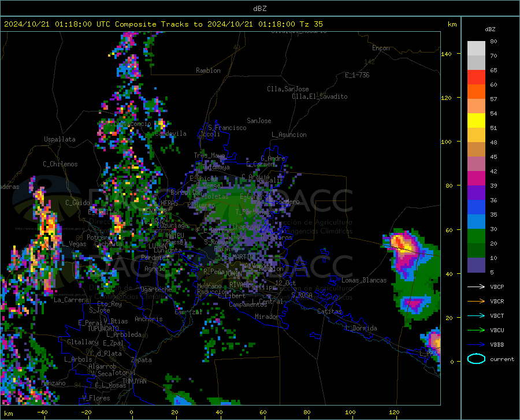This screenshot has width=520, height=420.
Task: Click the Capdevila map label
Action: pos(170,133)
